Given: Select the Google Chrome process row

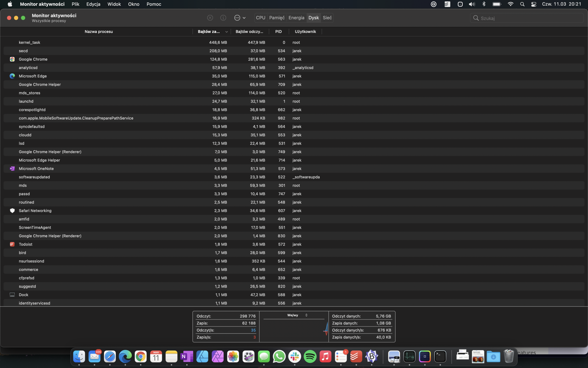Looking at the screenshot, I should pos(33,59).
